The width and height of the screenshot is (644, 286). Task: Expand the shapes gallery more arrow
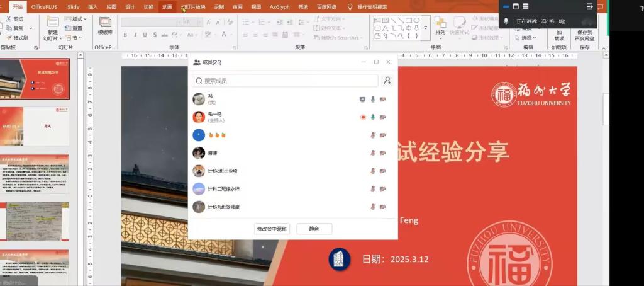tap(425, 28)
